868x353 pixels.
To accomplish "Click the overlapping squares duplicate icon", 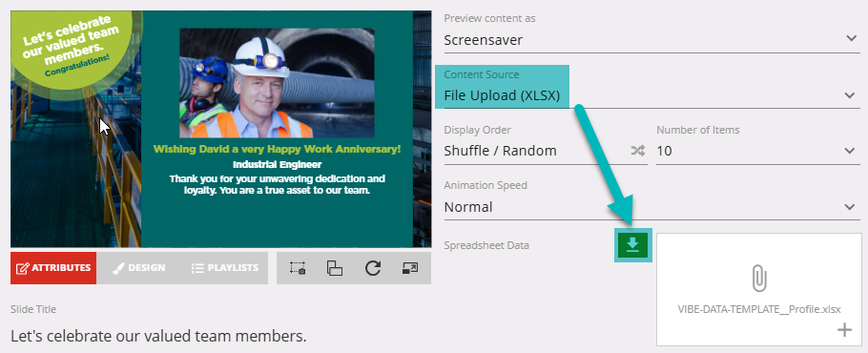I will pyautogui.click(x=335, y=268).
